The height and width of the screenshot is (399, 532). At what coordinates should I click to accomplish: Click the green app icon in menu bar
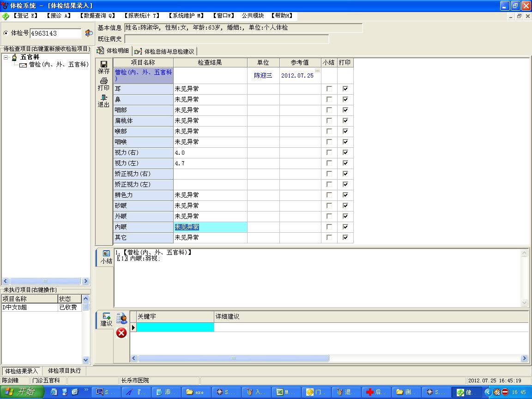6,16
